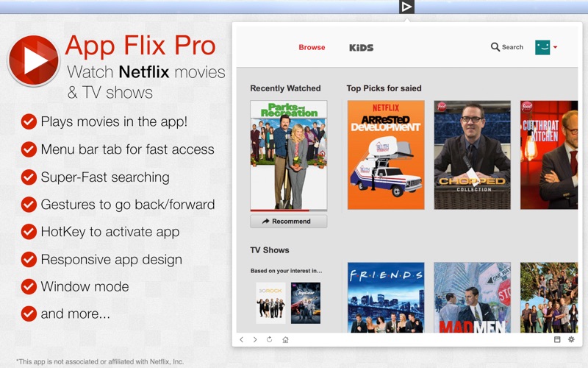Click checkmark beside Super-Fast searching
588x368 pixels.
29,177
